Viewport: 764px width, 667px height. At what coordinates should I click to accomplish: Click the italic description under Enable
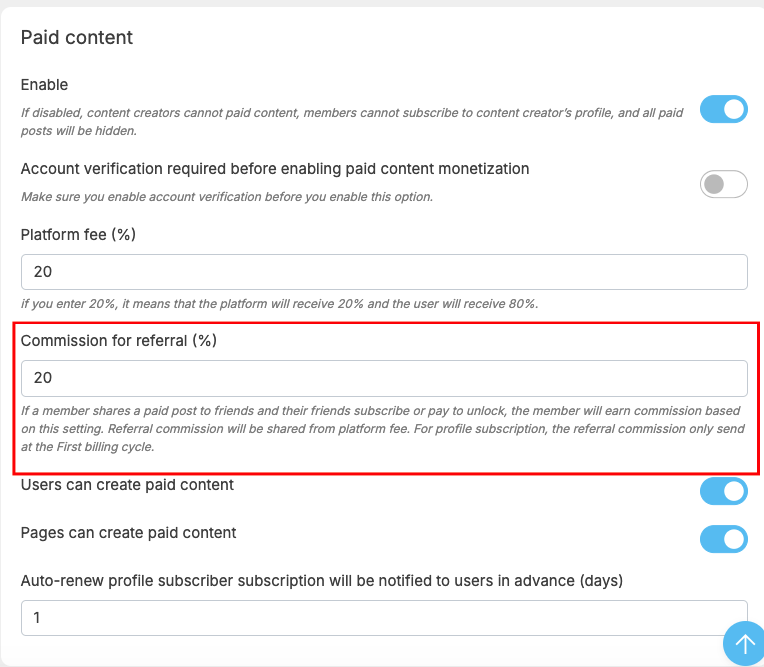[352, 122]
